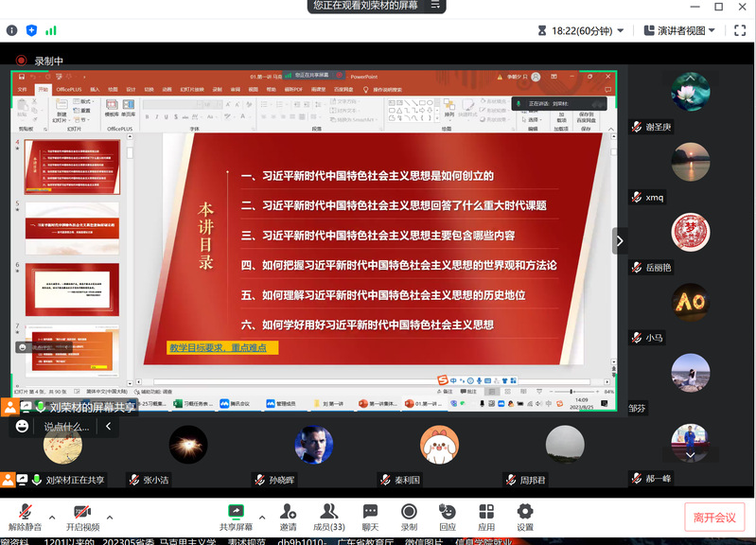
Task: Toggle full screen mode icon at top right
Action: pos(741,30)
